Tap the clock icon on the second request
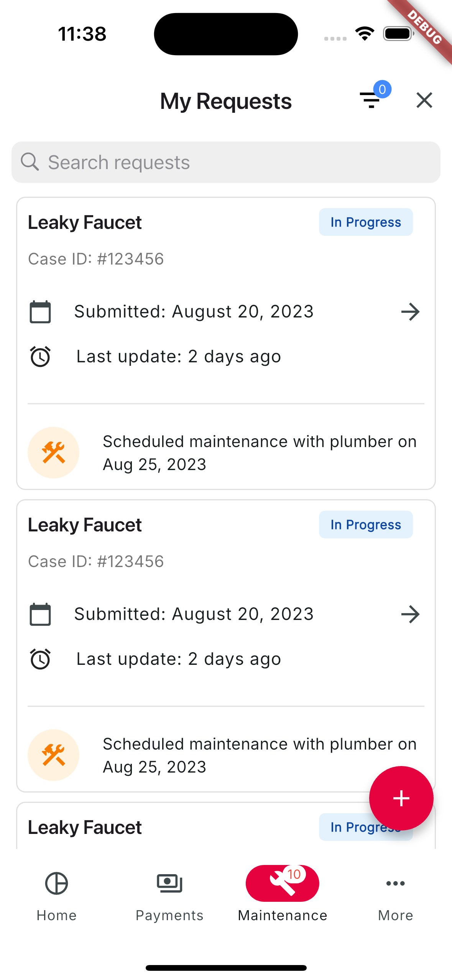This screenshot has width=452, height=980. 40,658
